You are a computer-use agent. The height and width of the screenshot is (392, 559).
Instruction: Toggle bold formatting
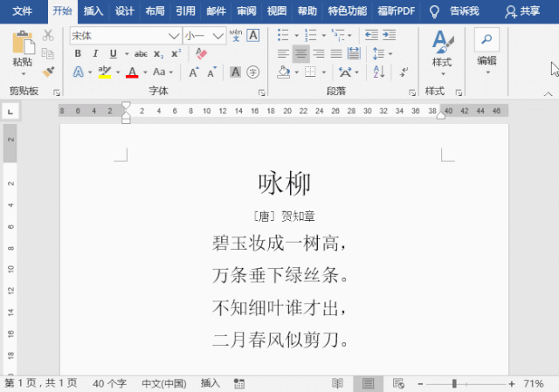[78, 54]
